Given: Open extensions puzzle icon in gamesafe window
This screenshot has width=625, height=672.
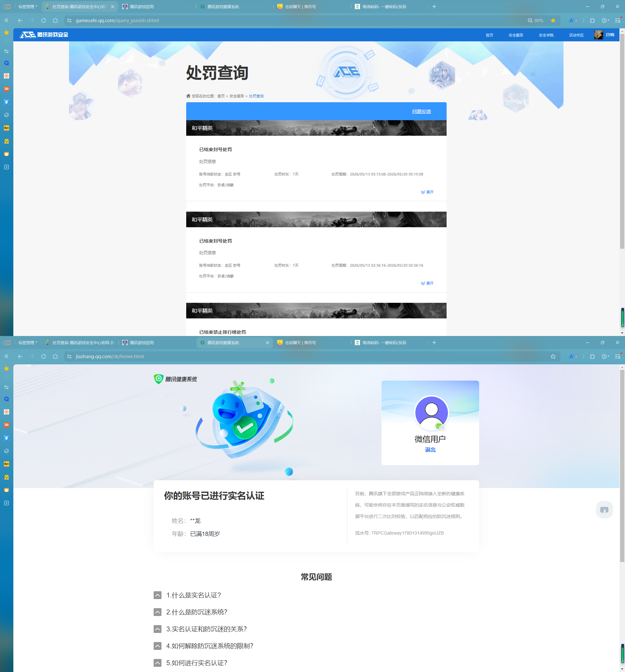Looking at the screenshot, I should click(x=592, y=20).
